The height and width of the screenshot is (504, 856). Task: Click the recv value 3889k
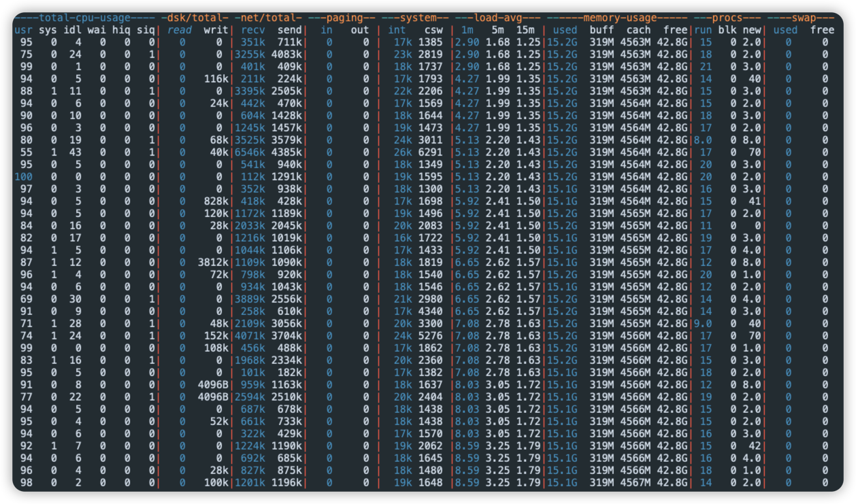click(x=250, y=299)
